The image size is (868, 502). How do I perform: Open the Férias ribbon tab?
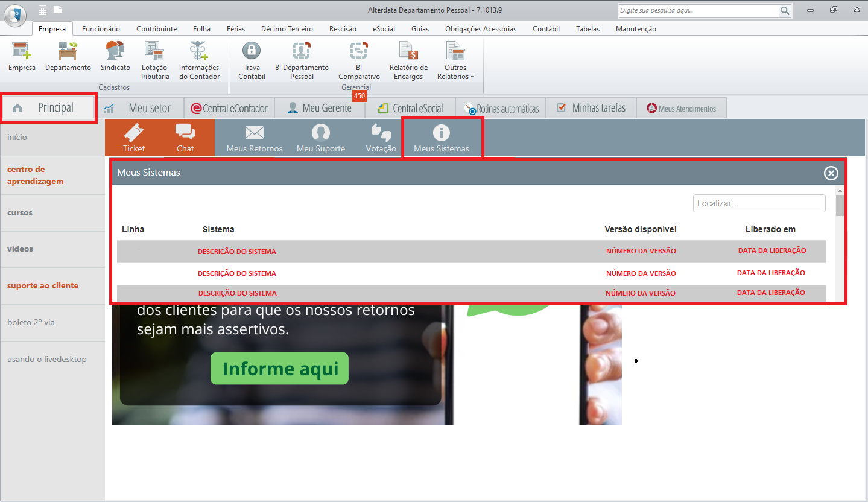point(236,29)
